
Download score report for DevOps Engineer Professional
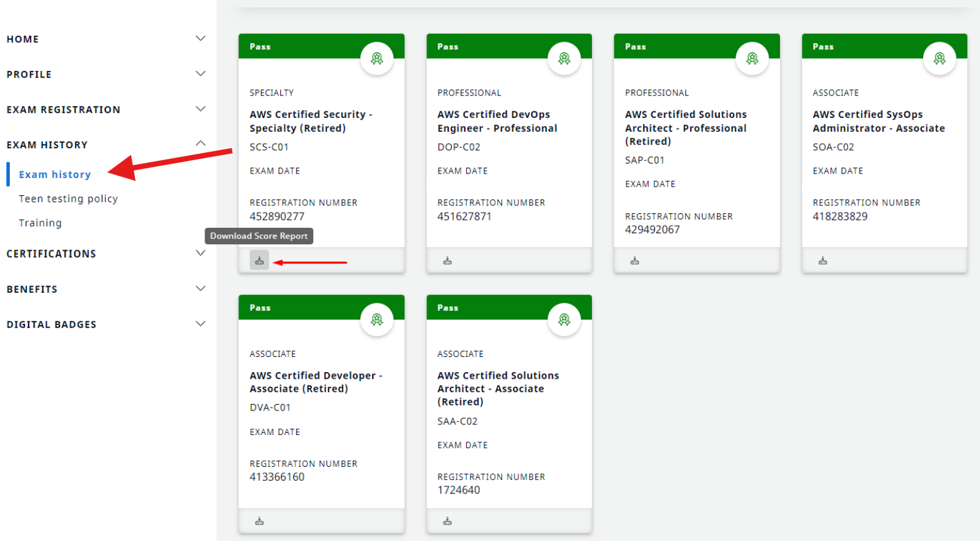(x=448, y=261)
